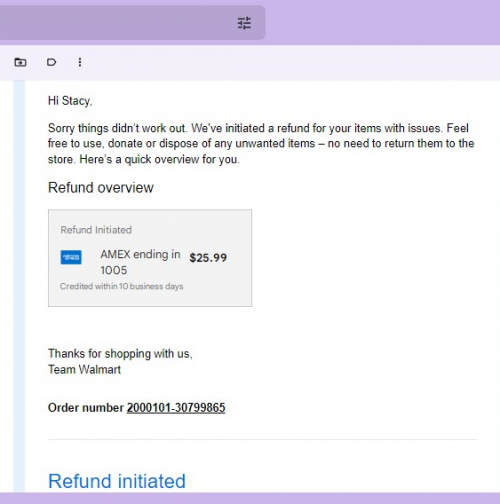The height and width of the screenshot is (504, 500).
Task: Click the 'Sorry things didn't work out' paragraph
Action: (261, 144)
